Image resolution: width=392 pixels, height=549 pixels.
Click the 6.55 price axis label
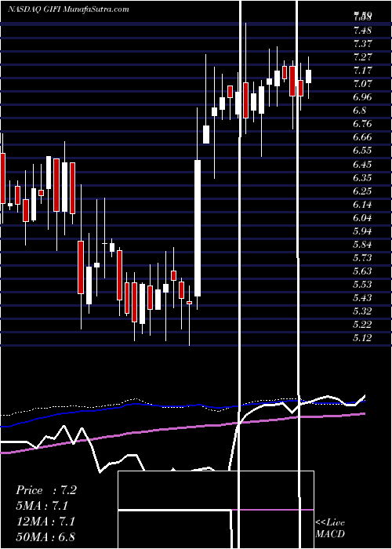tap(362, 151)
